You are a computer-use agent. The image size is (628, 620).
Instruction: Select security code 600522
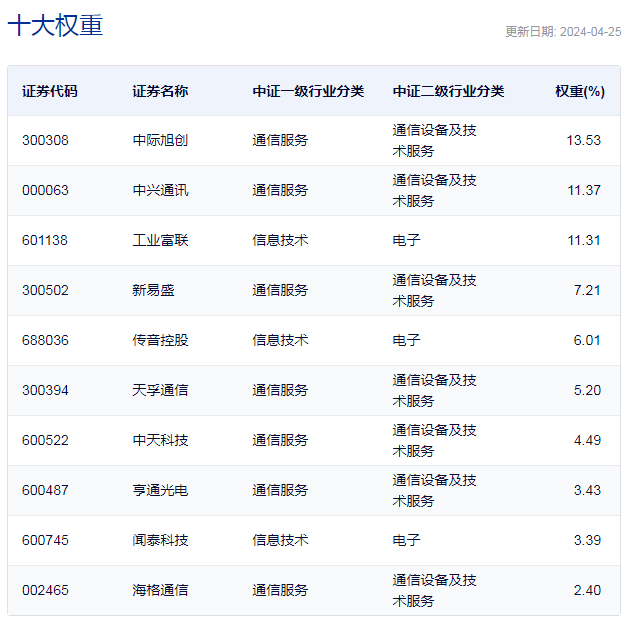point(45,441)
